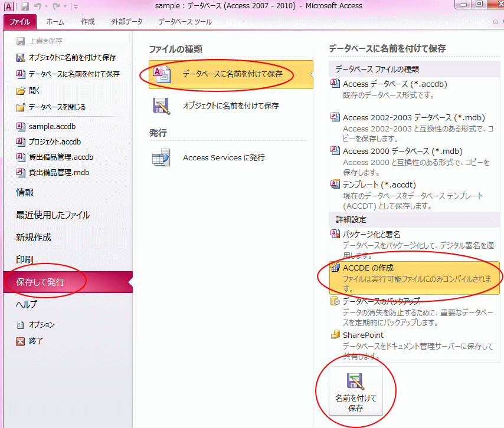Select Access 2002-2003 データベース (*.mdb) format
This screenshot has height=428, width=504.
coord(414,128)
